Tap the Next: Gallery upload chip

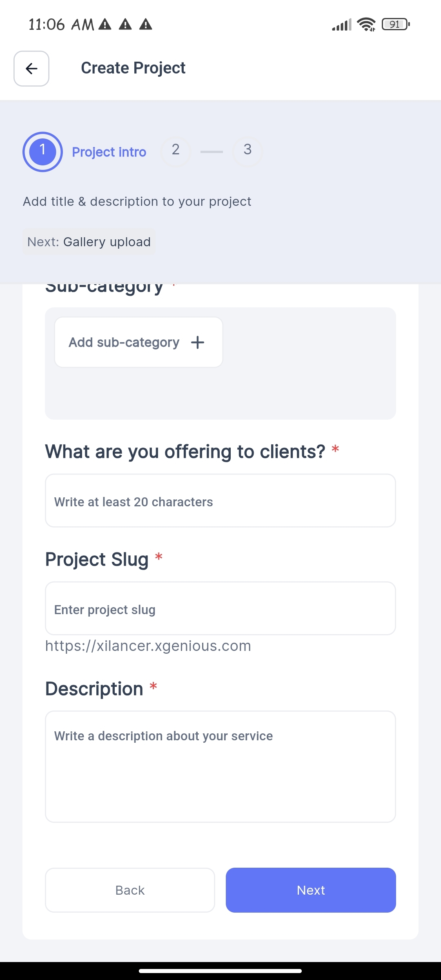(89, 242)
